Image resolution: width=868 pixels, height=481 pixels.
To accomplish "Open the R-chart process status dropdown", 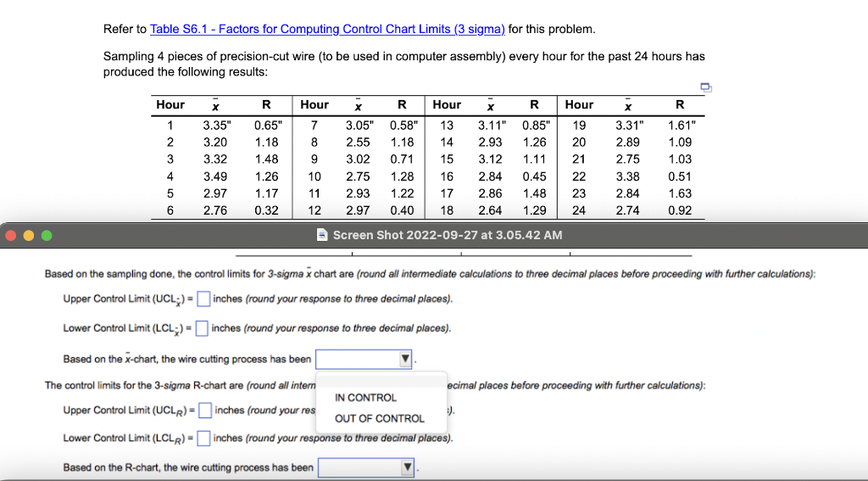I will point(366,467).
